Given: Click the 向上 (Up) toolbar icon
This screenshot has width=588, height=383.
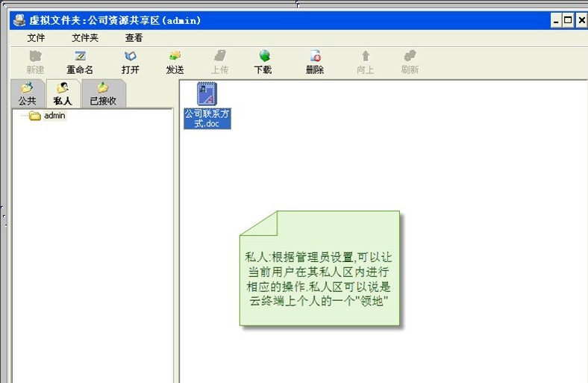Looking at the screenshot, I should (365, 57).
